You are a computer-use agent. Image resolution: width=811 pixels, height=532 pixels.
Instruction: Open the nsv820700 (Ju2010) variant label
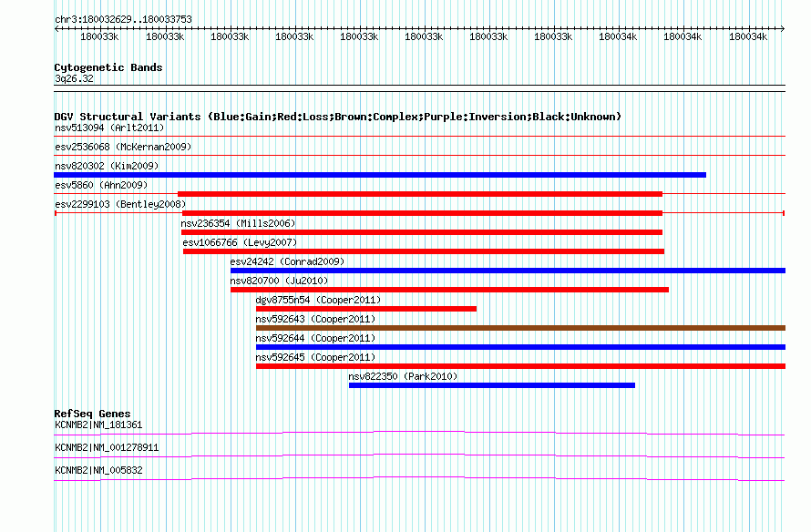(279, 281)
